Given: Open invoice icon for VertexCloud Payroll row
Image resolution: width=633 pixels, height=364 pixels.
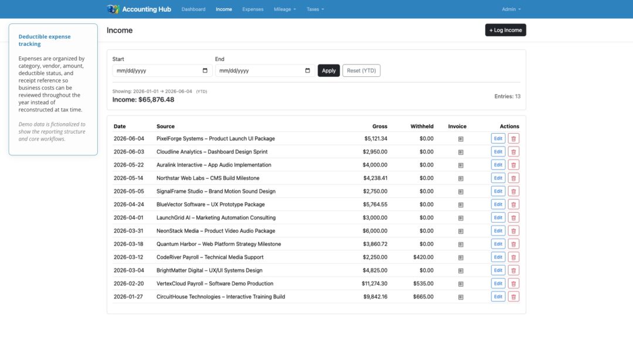Looking at the screenshot, I should [x=461, y=284].
